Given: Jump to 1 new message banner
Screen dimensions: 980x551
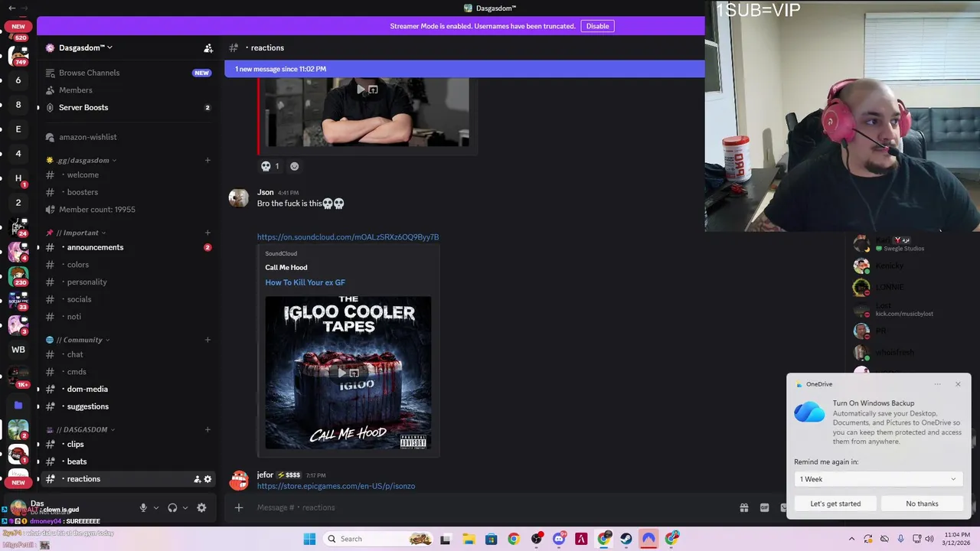Looking at the screenshot, I should point(465,69).
